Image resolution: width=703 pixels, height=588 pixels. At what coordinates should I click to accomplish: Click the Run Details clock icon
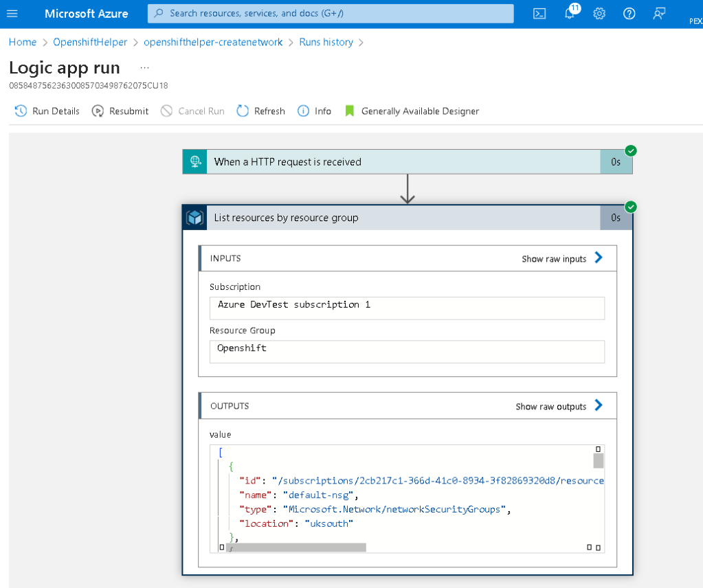pyautogui.click(x=21, y=111)
